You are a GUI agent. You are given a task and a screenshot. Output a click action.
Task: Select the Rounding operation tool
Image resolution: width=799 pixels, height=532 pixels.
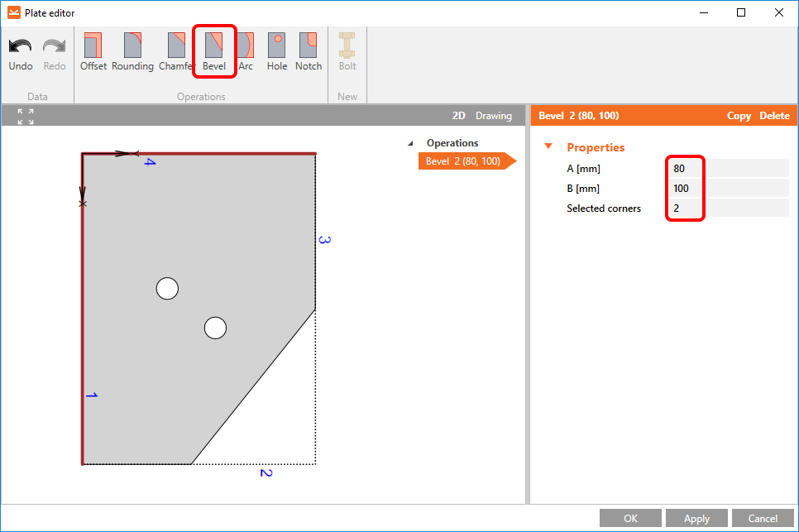pos(132,51)
